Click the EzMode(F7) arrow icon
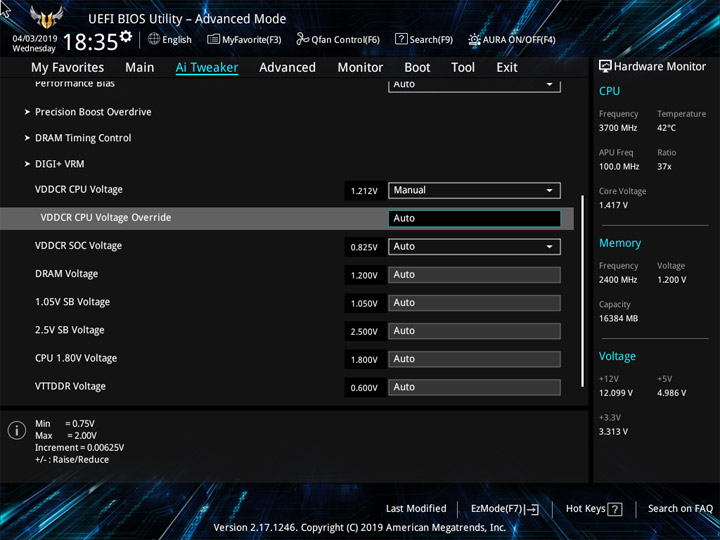 [x=533, y=509]
